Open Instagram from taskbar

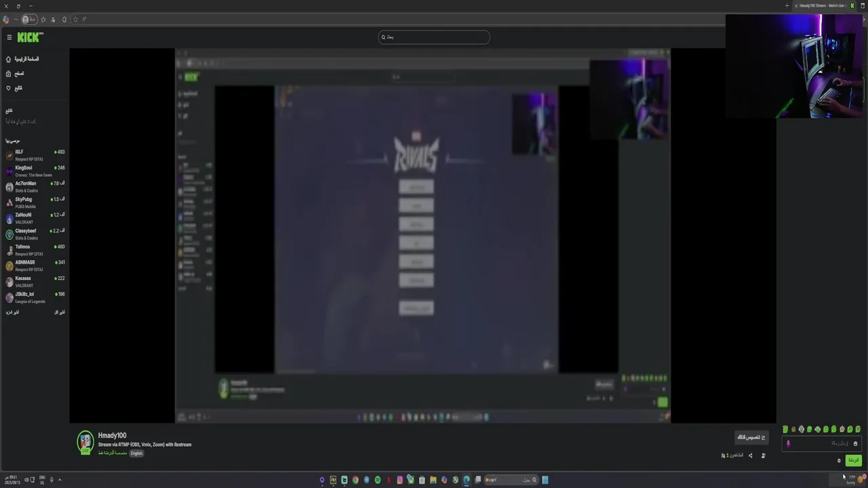400,480
